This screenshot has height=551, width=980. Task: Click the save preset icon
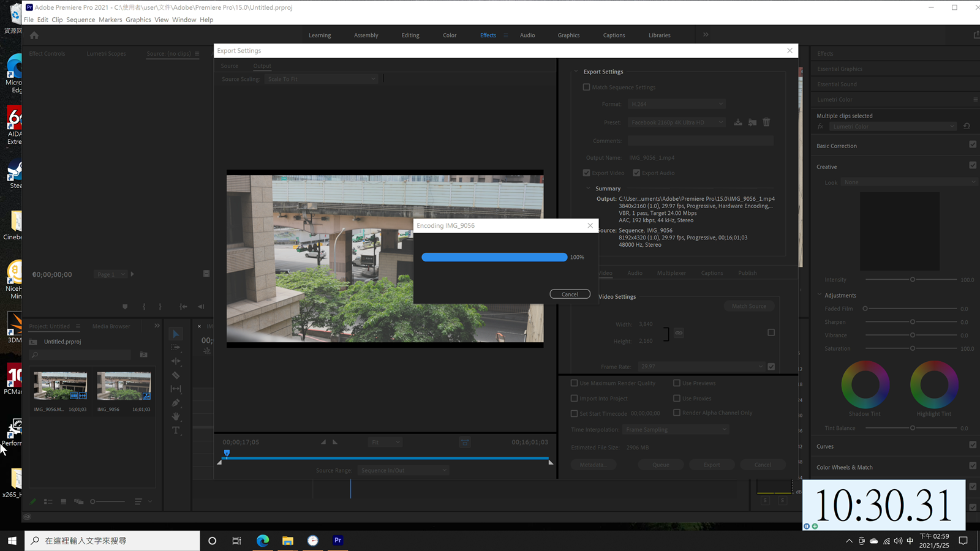point(738,122)
